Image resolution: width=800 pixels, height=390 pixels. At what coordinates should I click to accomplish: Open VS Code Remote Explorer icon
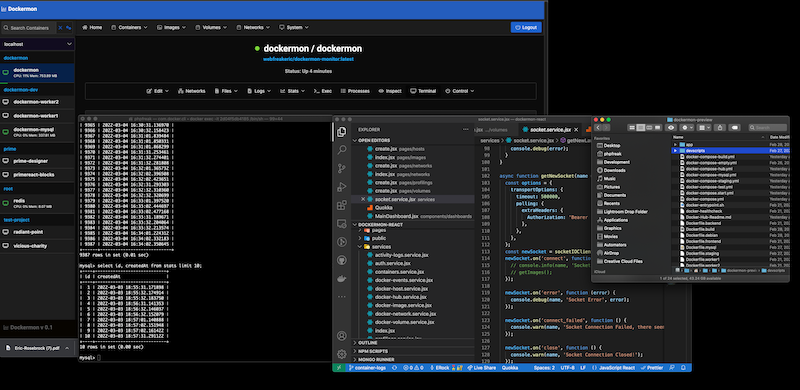pyautogui.click(x=342, y=224)
